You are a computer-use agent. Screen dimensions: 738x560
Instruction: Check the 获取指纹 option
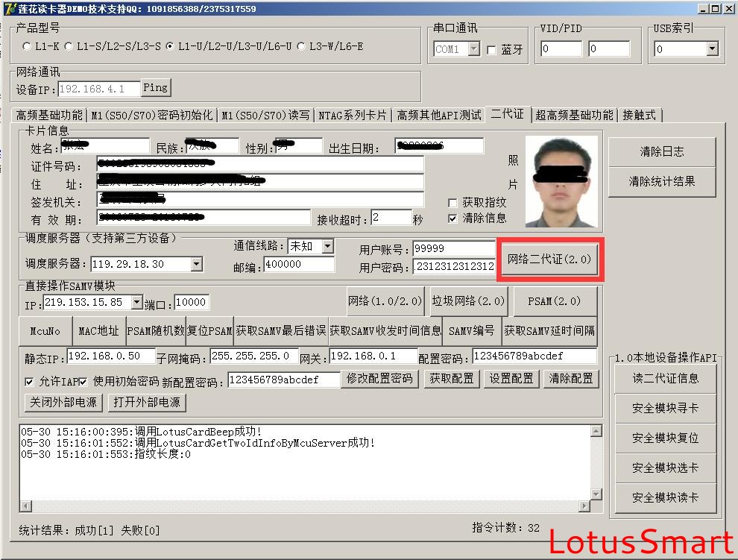452,203
